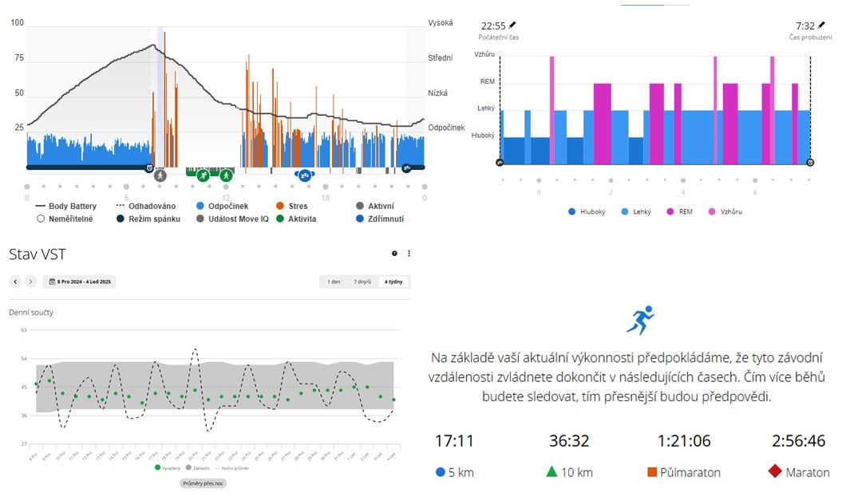This screenshot has height=504, width=850.
Task: Advance to the next date range
Action: coord(30,282)
